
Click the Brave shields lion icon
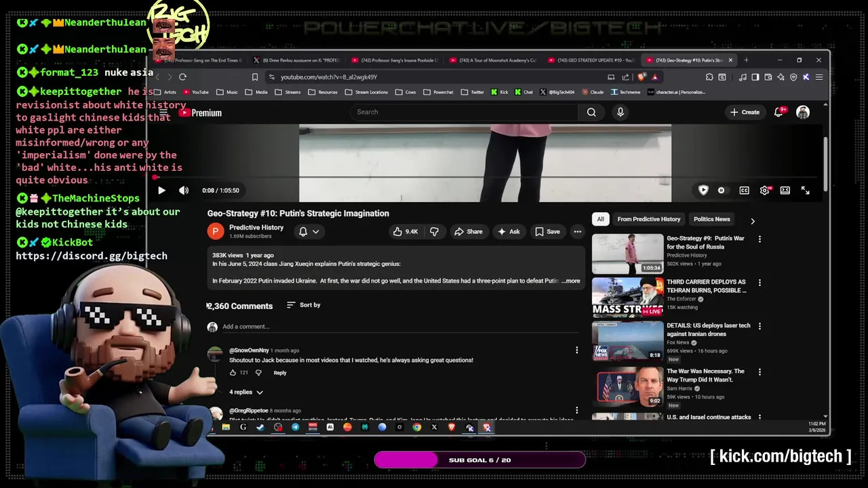(x=642, y=77)
